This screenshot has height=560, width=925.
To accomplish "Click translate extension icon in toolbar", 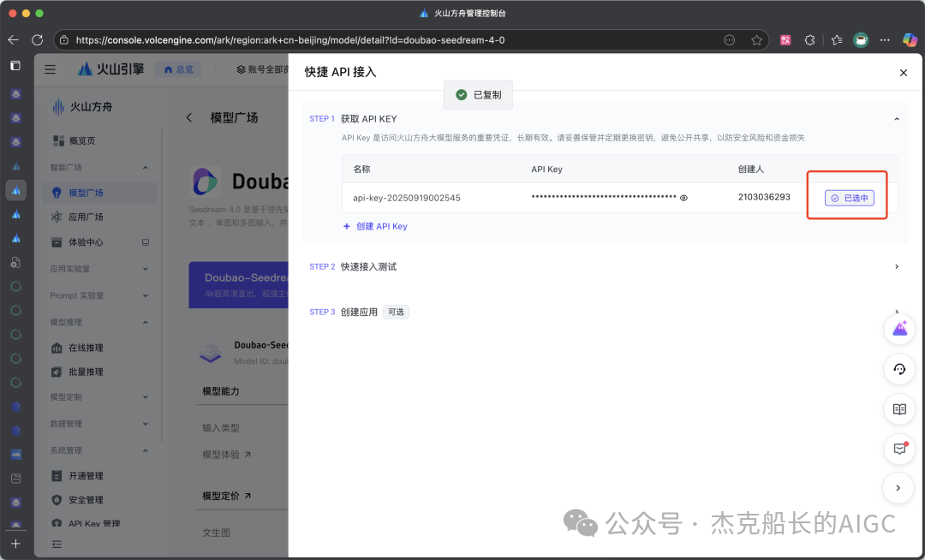I will (x=785, y=40).
